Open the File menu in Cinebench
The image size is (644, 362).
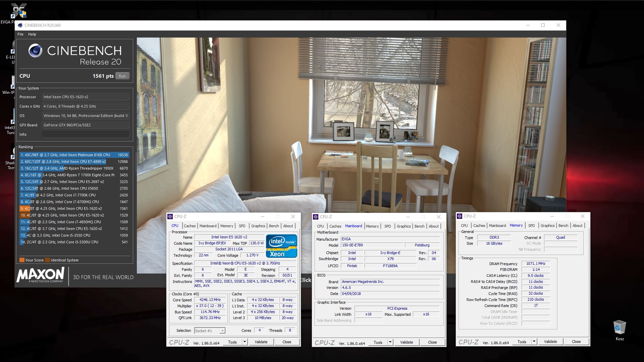pyautogui.click(x=20, y=34)
